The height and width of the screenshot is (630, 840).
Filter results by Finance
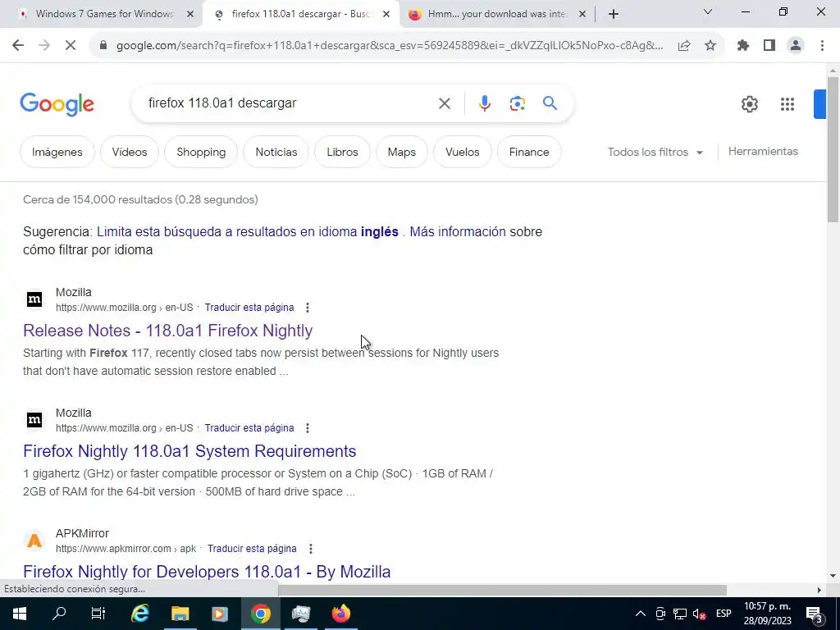(x=529, y=152)
